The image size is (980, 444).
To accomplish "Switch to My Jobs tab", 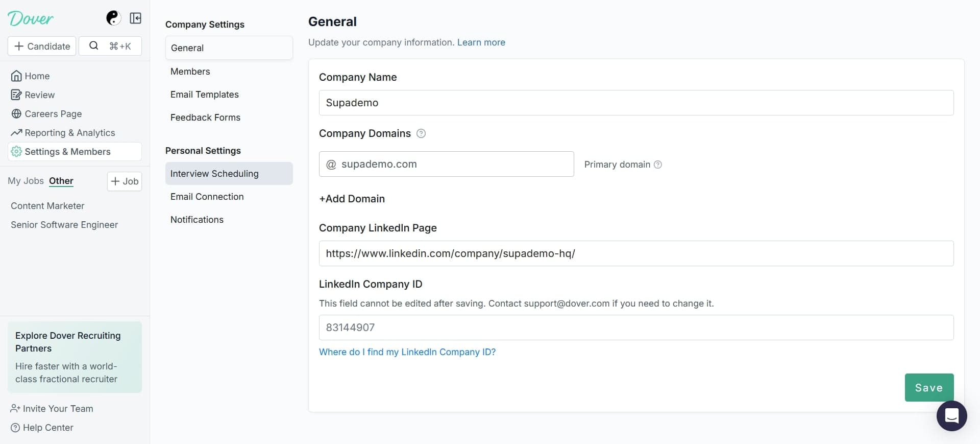I will pos(26,181).
